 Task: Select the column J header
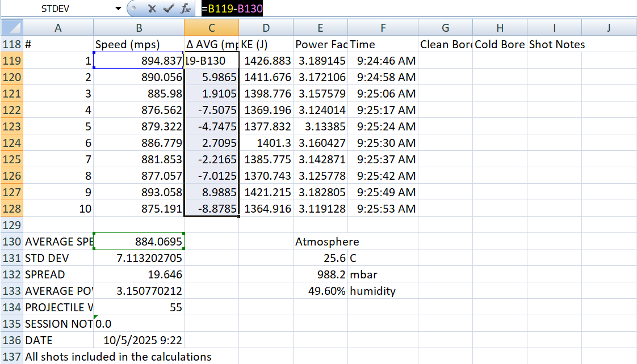[x=609, y=28]
